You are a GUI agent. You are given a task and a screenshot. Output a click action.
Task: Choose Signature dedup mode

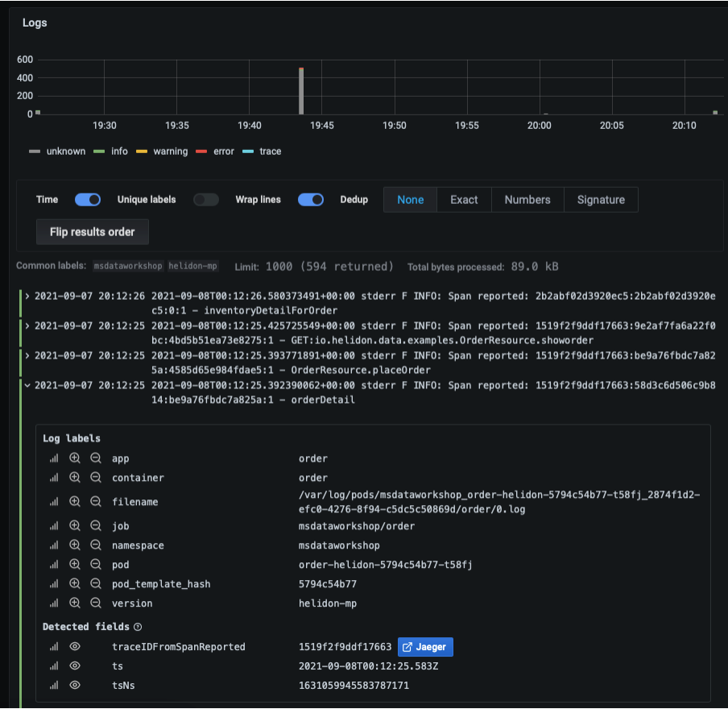[x=601, y=200]
